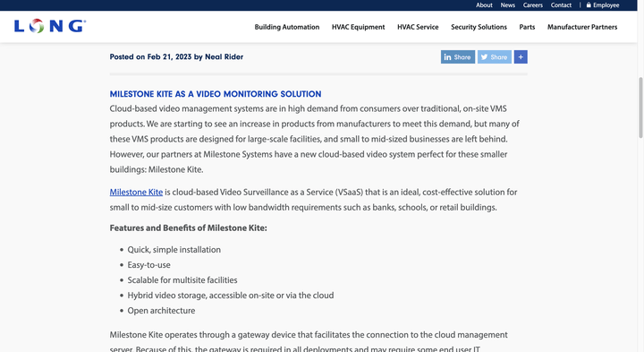Screen dimensions: 644x352
Task: Click 'Features and Benefits of Milestone Kite:' text
Action: 188,228
